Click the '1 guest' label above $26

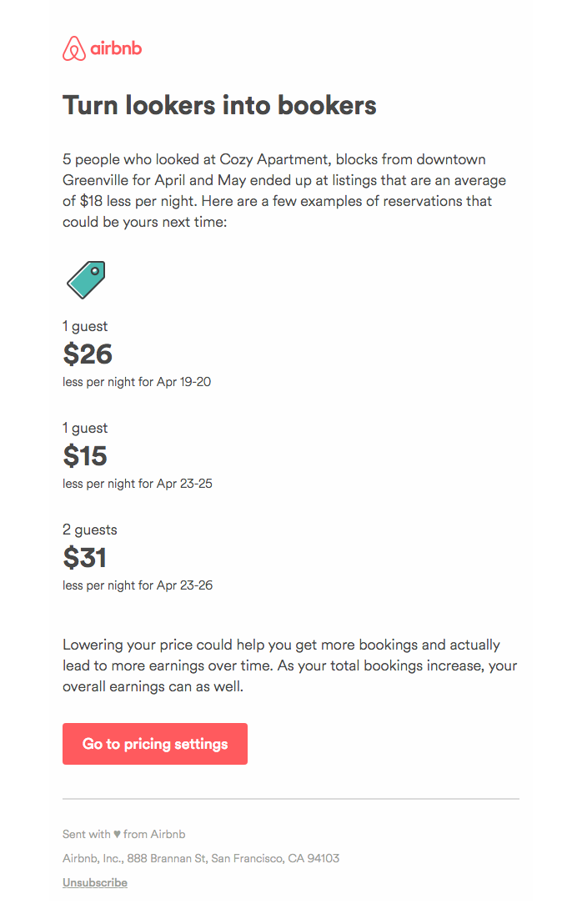[84, 326]
